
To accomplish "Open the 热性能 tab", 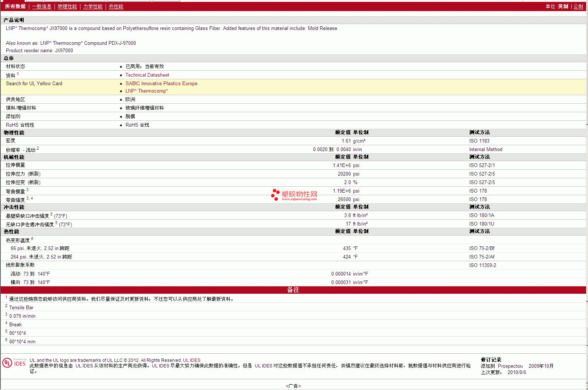I will pos(116,7).
